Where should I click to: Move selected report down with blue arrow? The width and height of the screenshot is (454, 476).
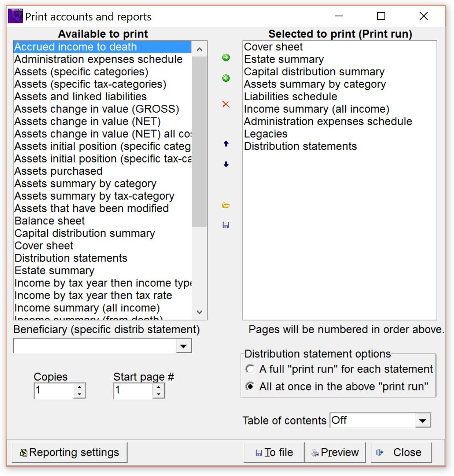coord(226,165)
